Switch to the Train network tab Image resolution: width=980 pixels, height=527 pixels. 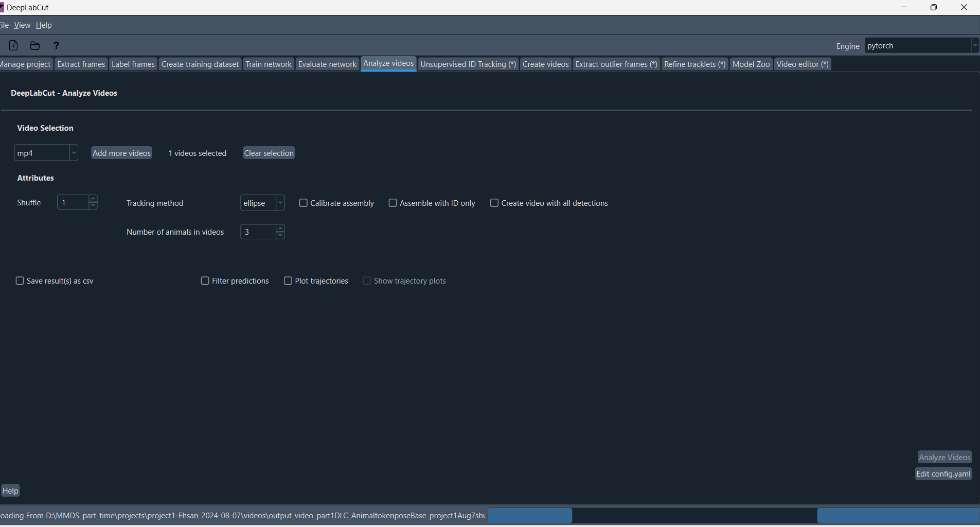268,64
